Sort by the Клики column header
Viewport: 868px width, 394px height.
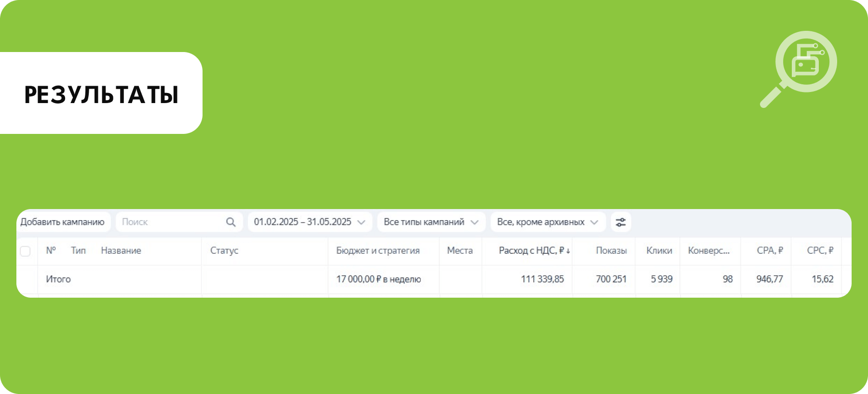[659, 250]
